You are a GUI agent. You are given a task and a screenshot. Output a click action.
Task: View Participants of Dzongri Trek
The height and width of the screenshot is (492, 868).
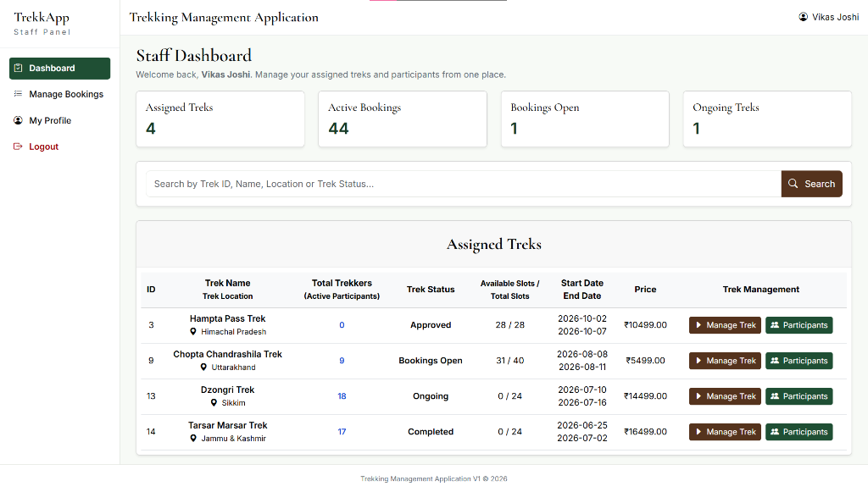tap(798, 396)
